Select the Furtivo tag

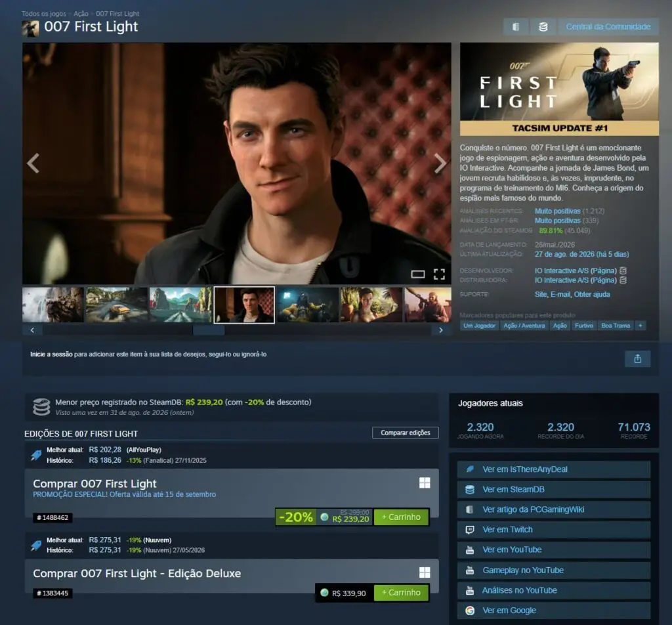tap(583, 326)
